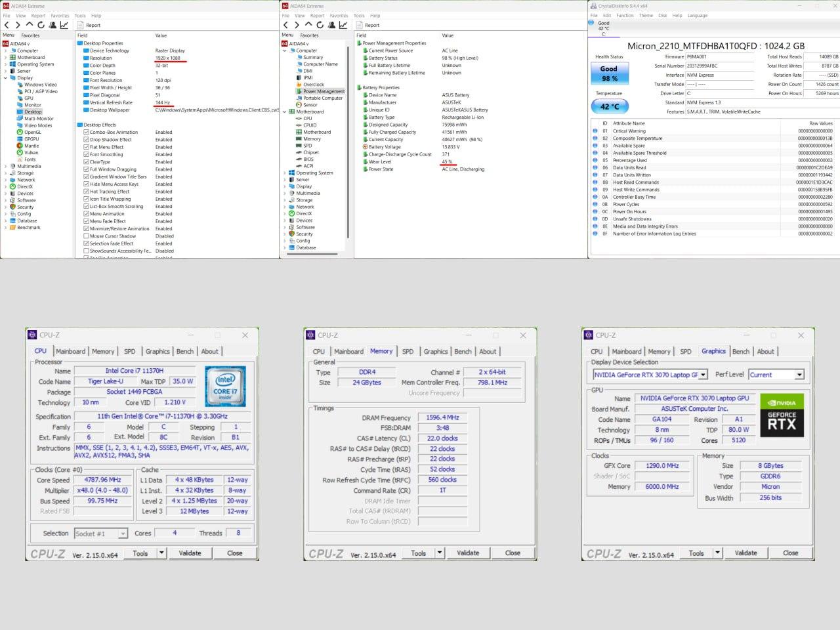The height and width of the screenshot is (630, 840).
Task: Toggle the Menu Fade Effect checkbox
Action: coord(86,221)
